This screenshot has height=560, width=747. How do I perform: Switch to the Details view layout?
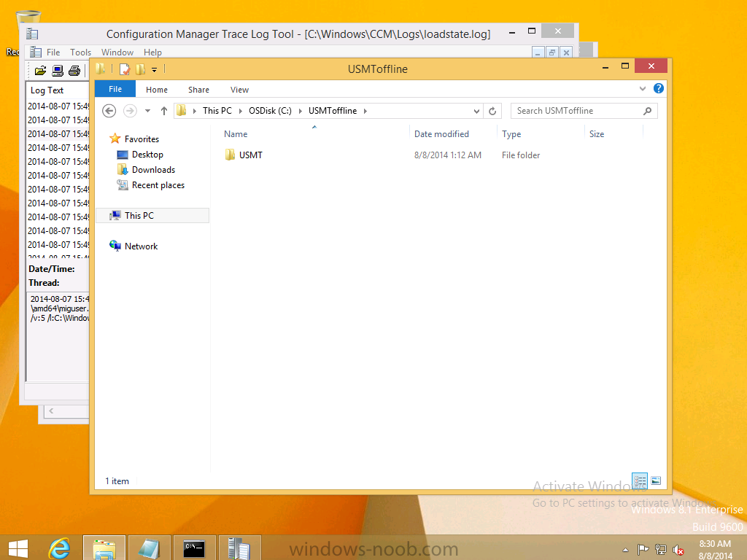click(x=639, y=481)
